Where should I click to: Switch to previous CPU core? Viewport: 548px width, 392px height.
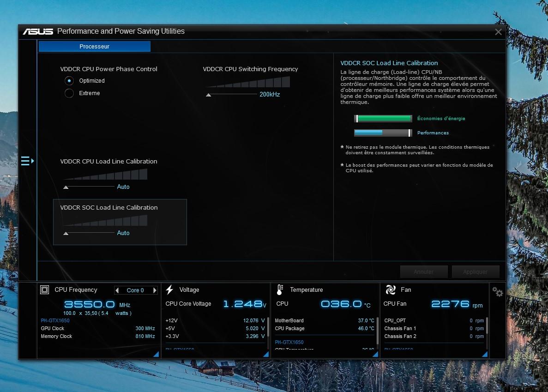point(118,290)
